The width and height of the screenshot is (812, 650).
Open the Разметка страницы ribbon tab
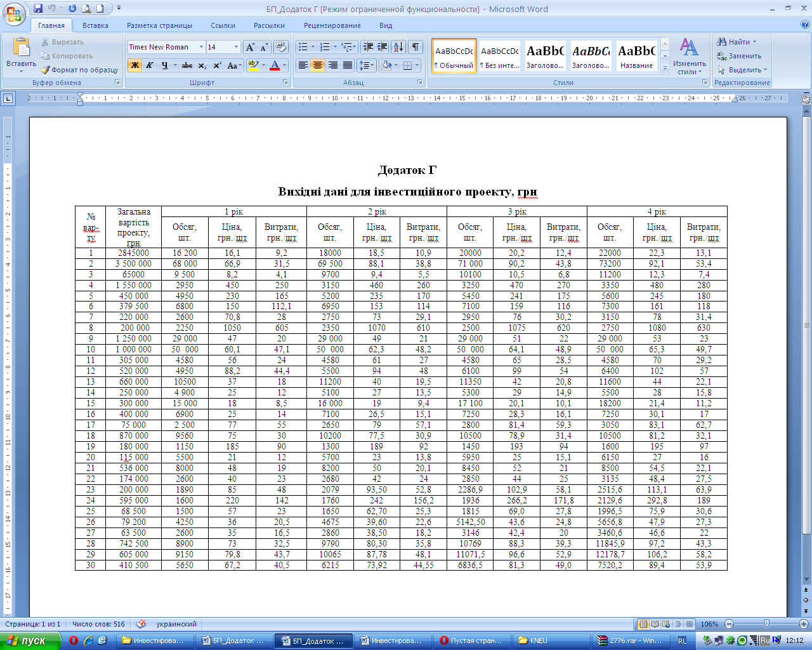tap(159, 25)
